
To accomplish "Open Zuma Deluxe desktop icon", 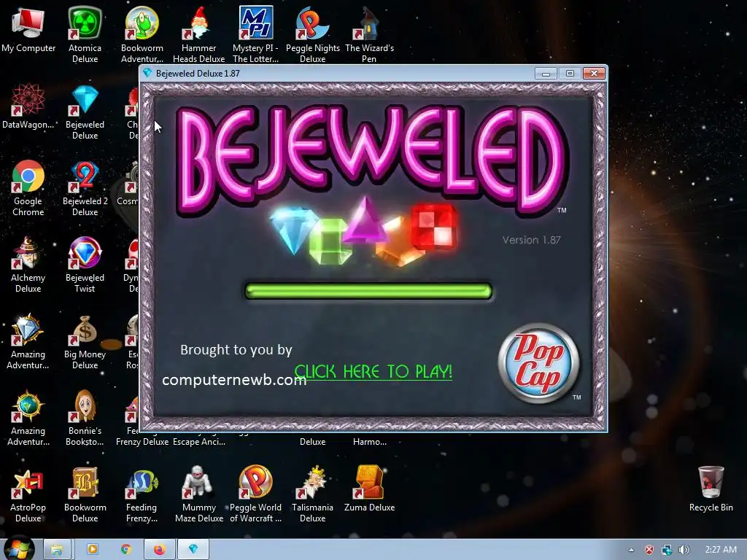I will point(369,489).
